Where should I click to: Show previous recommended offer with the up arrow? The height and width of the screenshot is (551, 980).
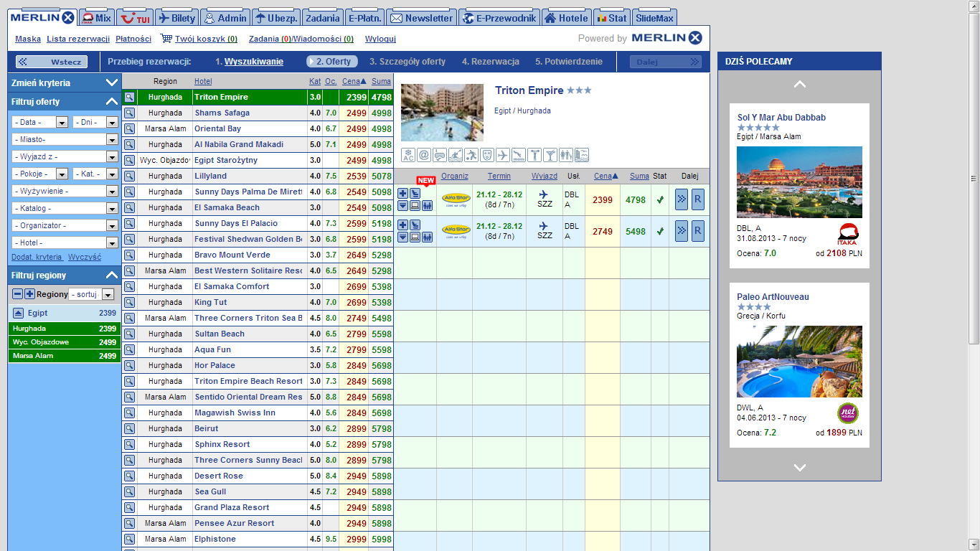pyautogui.click(x=800, y=84)
